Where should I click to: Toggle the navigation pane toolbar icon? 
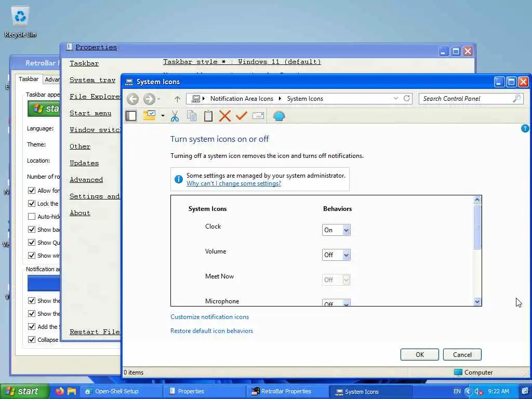pyautogui.click(x=131, y=116)
